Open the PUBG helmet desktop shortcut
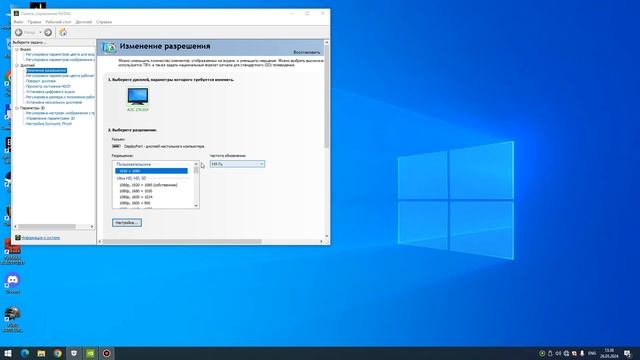This screenshot has height=360, width=640. [x=13, y=319]
